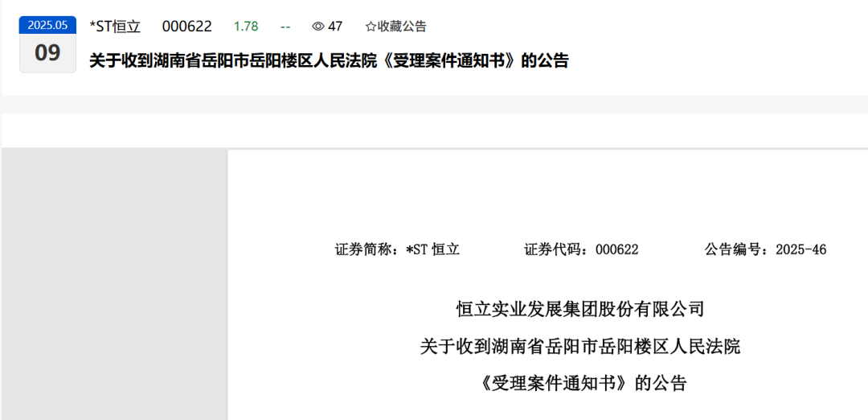Click the day number 09 badge

click(x=47, y=53)
